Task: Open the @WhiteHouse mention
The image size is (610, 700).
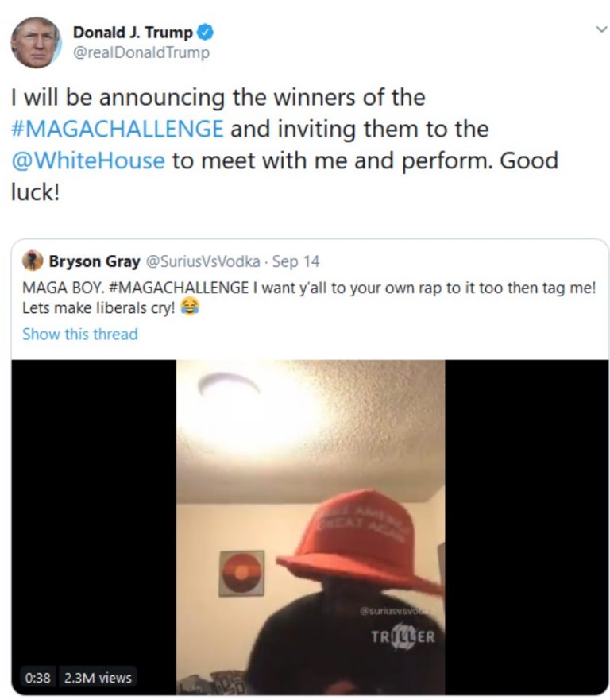Action: click(88, 160)
